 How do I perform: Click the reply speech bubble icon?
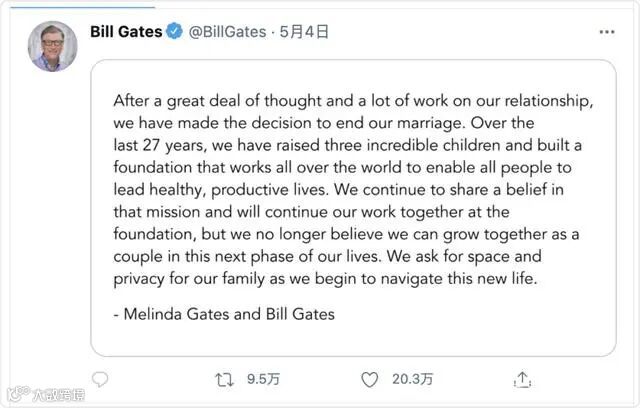(100, 379)
